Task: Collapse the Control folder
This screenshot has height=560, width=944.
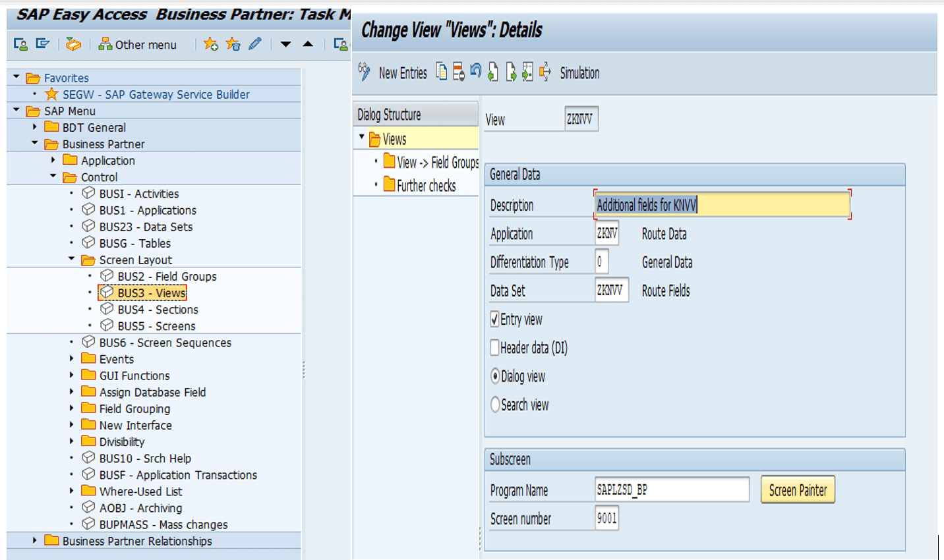Action: [x=53, y=176]
